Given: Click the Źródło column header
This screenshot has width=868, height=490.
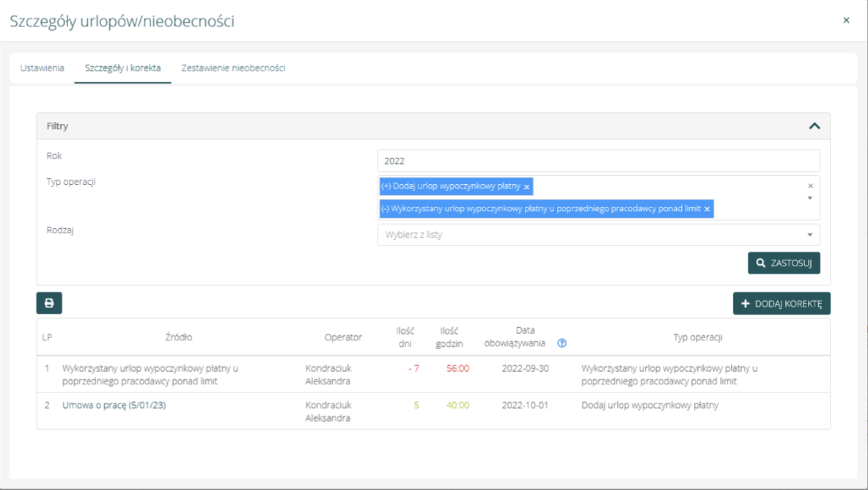Looking at the screenshot, I should [179, 337].
